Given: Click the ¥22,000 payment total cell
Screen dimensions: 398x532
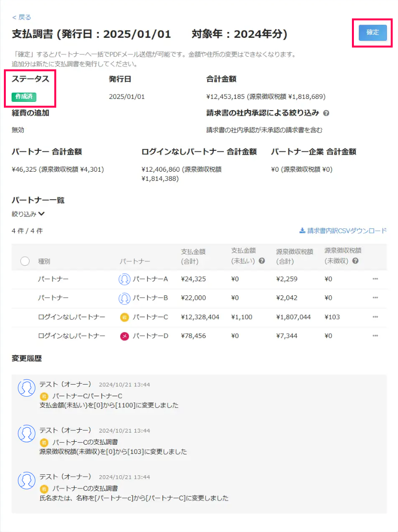Looking at the screenshot, I should pos(193,298).
